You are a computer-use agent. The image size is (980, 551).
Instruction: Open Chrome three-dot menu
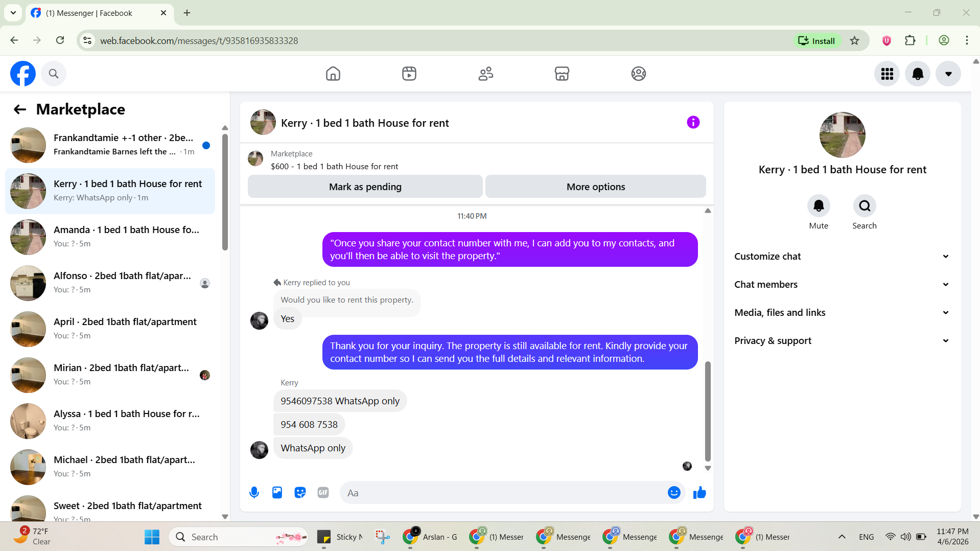[x=967, y=41]
